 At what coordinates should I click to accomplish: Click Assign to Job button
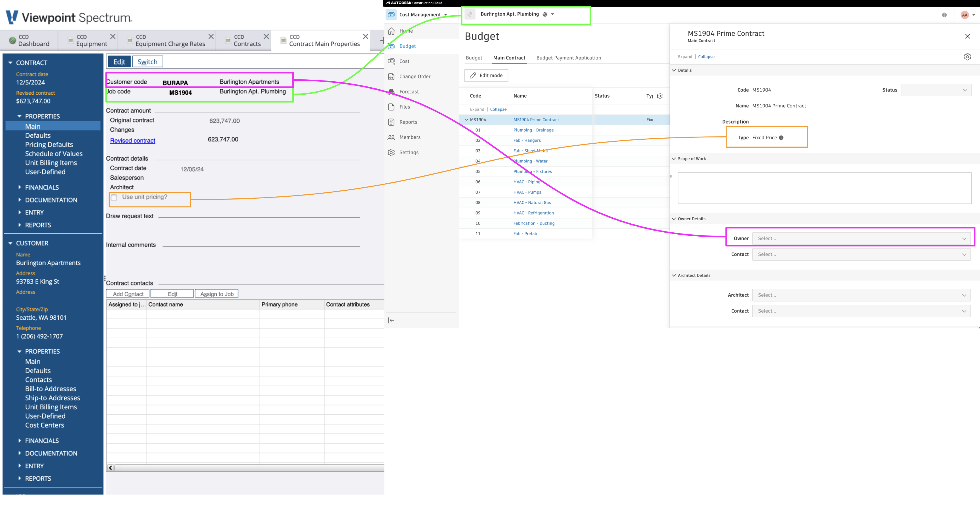(x=217, y=294)
